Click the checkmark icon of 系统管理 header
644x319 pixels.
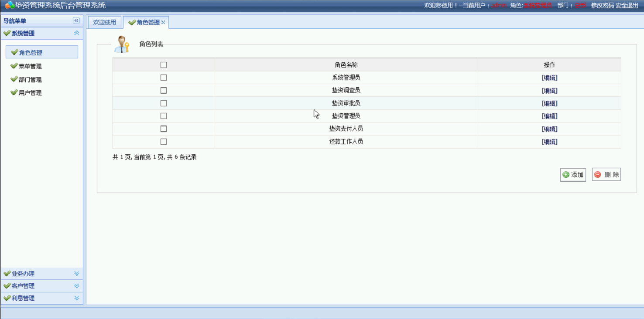(7, 33)
